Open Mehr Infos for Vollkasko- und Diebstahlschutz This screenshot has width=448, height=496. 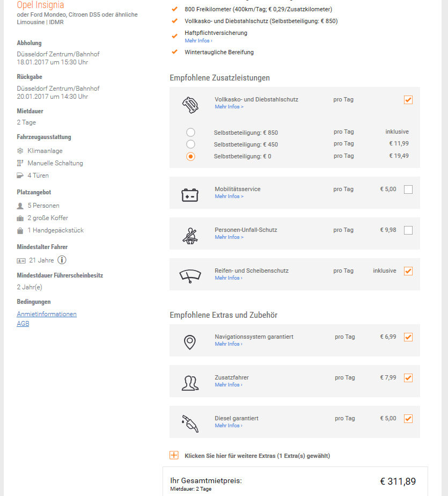click(229, 107)
